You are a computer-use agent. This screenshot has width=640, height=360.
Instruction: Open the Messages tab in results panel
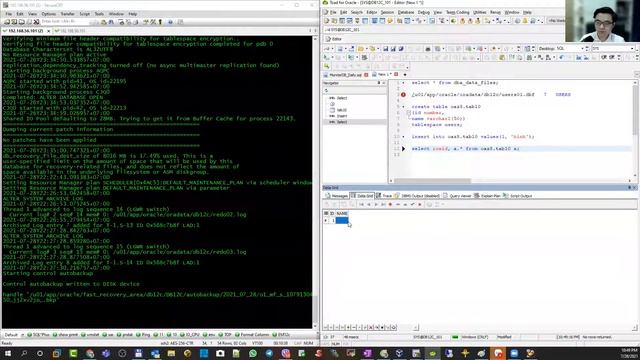337,196
